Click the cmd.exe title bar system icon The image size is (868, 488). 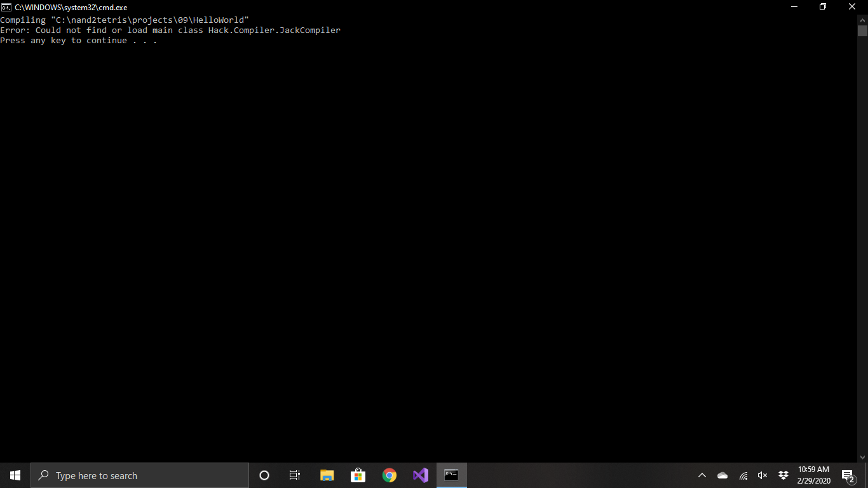point(6,7)
